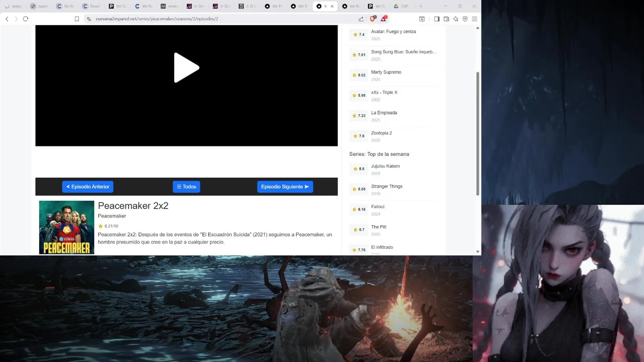Click the 8.7 rating beside The Pitt
The width and height of the screenshot is (644, 362).
359,230
